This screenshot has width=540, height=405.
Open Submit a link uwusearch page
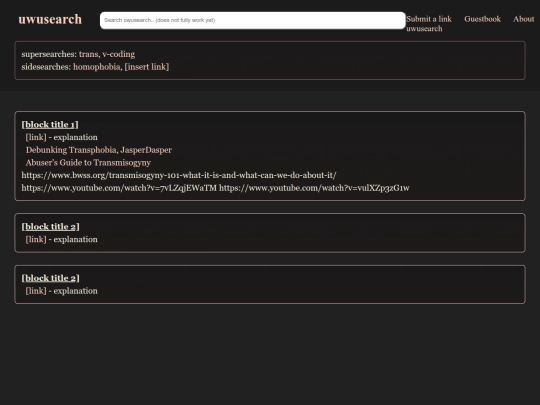click(x=429, y=24)
